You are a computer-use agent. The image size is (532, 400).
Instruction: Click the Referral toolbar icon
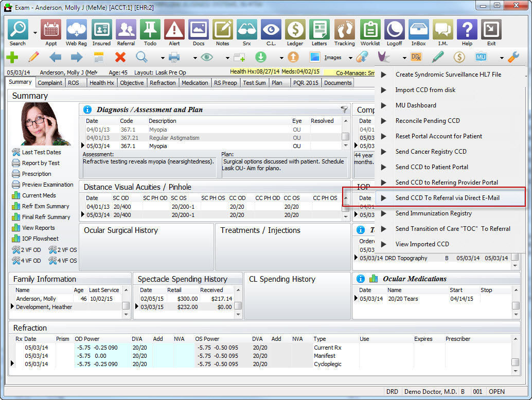[126, 30]
